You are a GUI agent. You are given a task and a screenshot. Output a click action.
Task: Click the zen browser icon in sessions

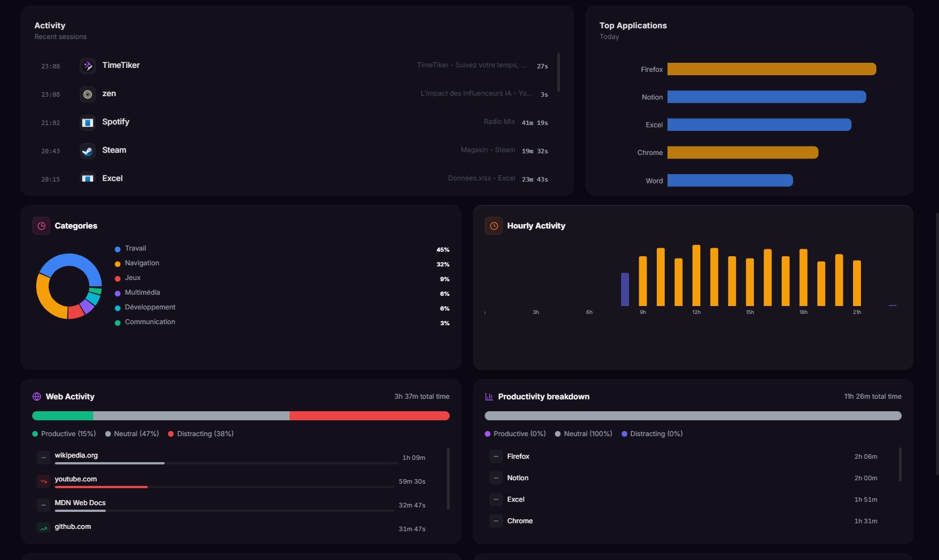[88, 94]
